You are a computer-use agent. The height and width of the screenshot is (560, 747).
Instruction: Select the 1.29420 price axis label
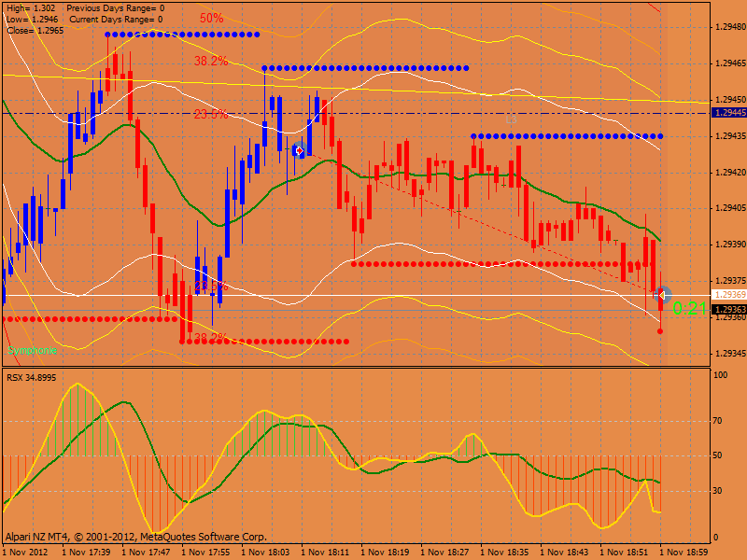730,173
